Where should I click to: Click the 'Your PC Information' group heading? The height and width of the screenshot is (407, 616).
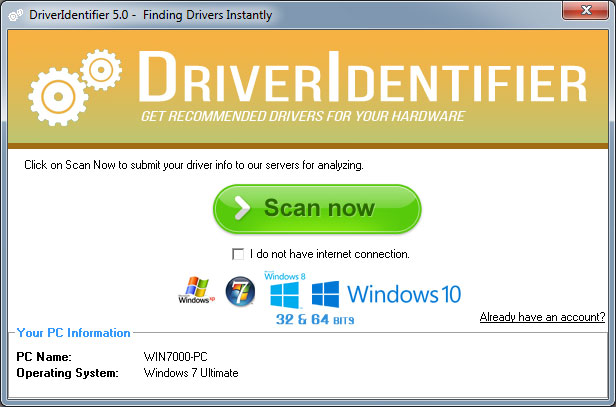(x=73, y=333)
